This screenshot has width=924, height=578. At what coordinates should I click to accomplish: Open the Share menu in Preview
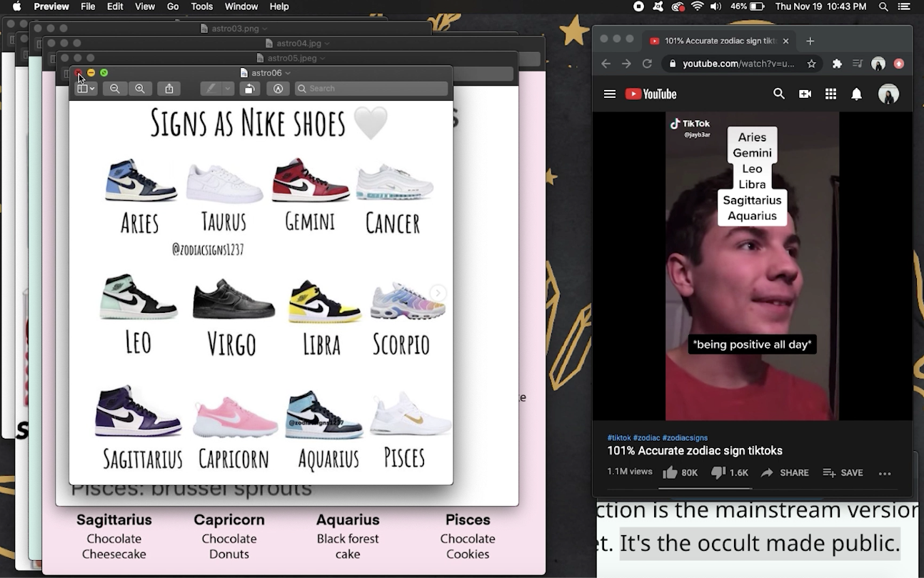(x=169, y=89)
